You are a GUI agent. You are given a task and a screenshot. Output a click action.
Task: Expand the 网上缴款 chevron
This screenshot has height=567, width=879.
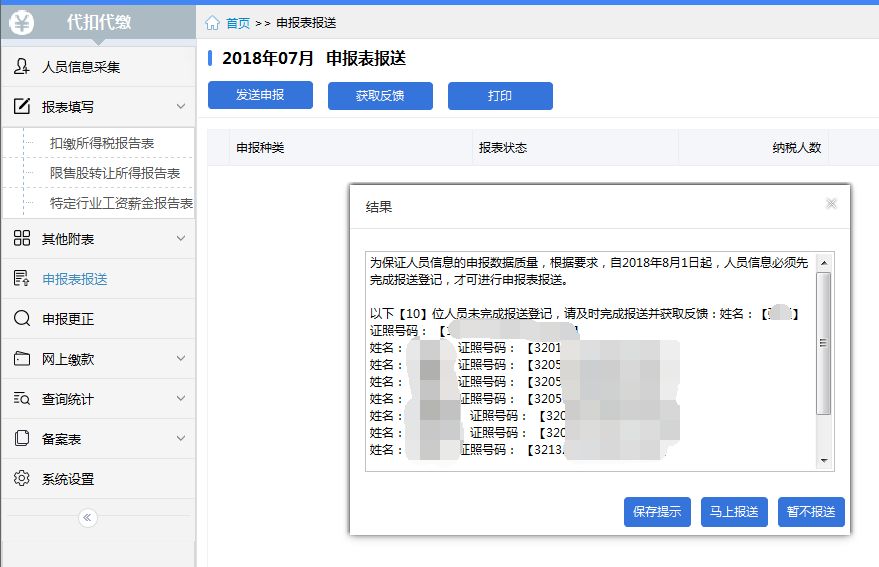coord(181,358)
